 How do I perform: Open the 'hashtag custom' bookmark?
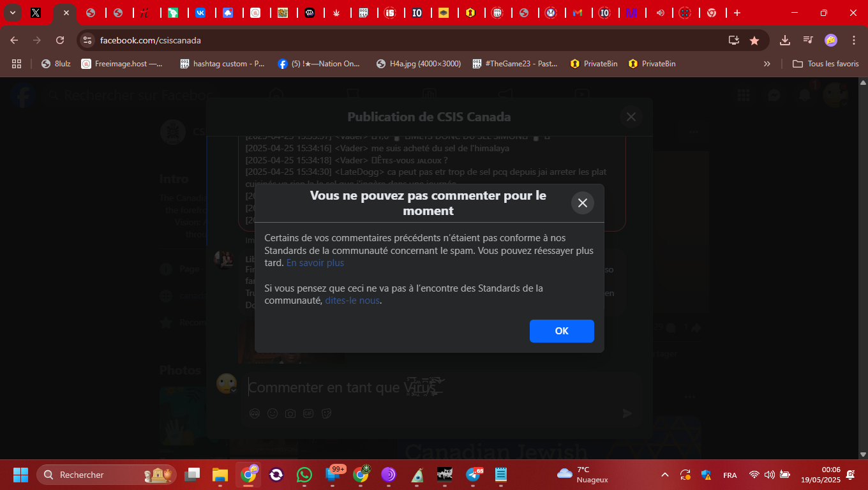coord(222,64)
